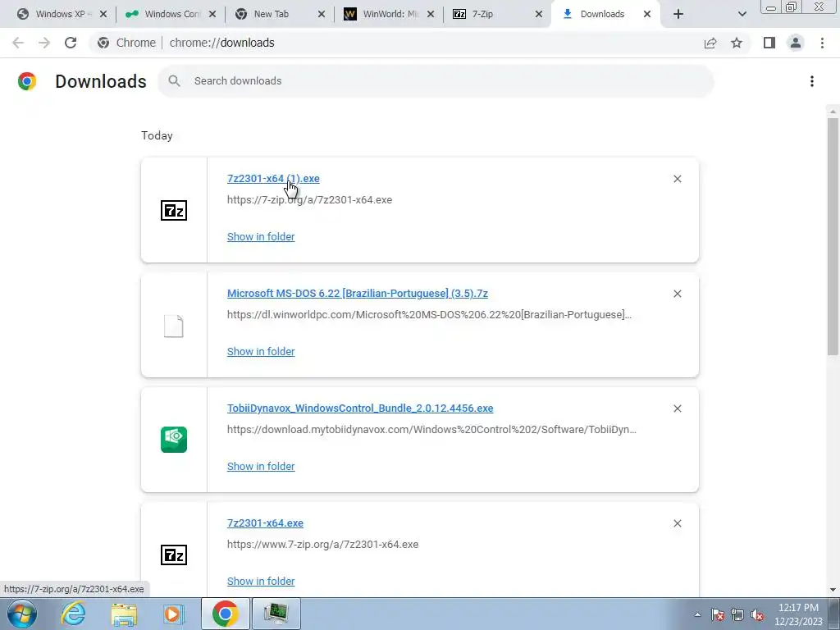
Task: Open Windows Media Player from taskbar
Action: click(174, 614)
